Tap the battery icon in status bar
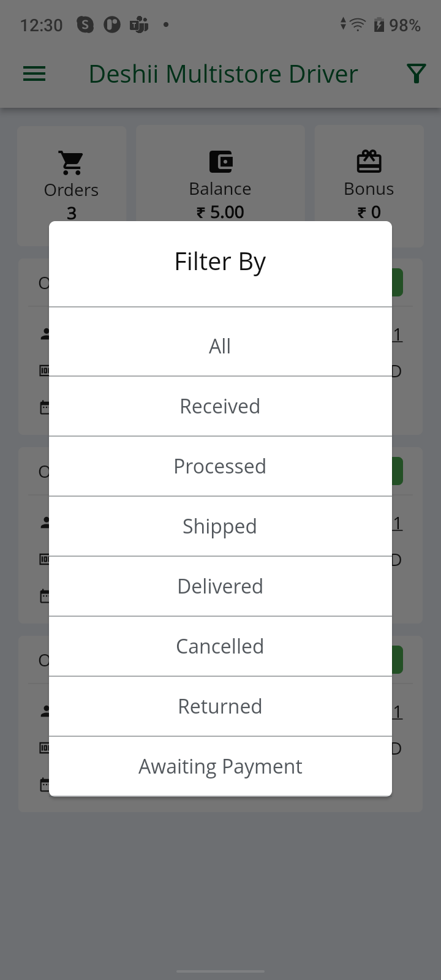The image size is (441, 980). [379, 25]
